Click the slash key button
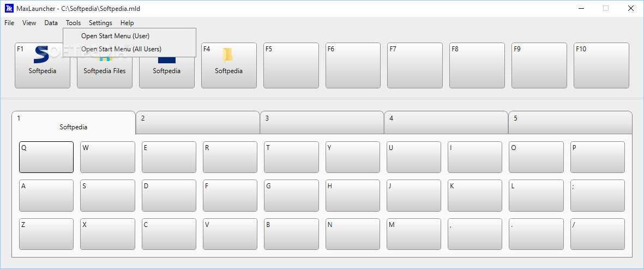The image size is (644, 269). (x=598, y=234)
